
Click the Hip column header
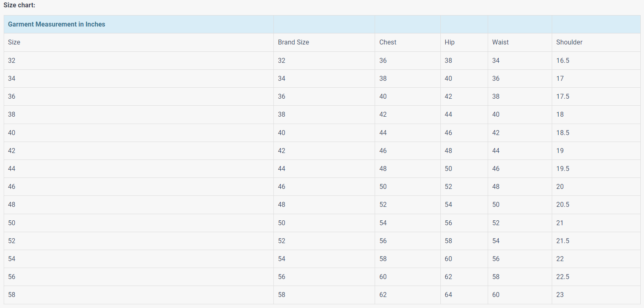point(449,42)
